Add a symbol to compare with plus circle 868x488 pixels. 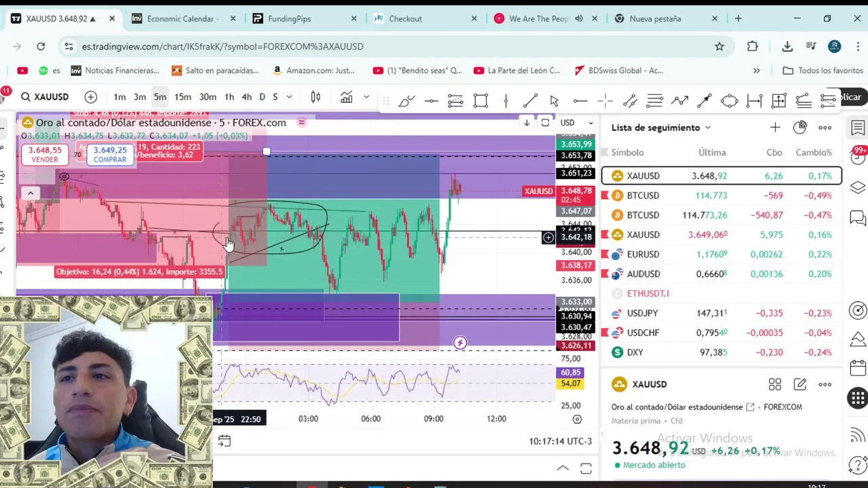91,97
